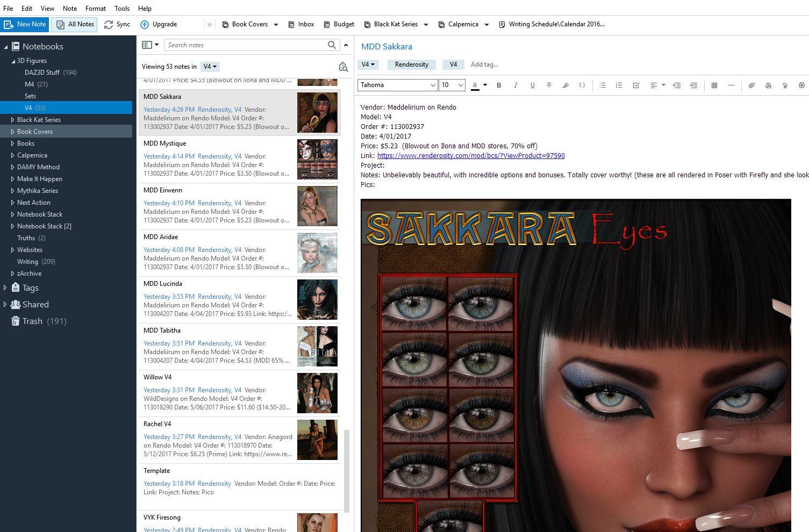Open the text alignment dropdown

coord(657,85)
